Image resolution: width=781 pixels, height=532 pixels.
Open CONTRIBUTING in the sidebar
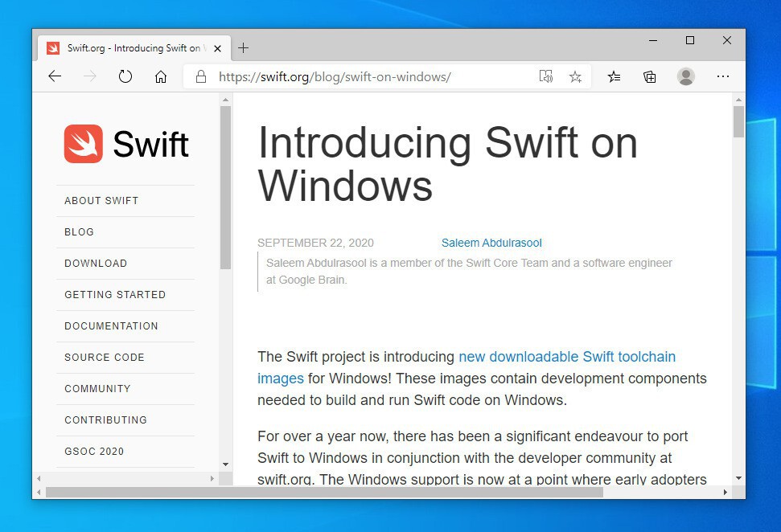point(105,420)
